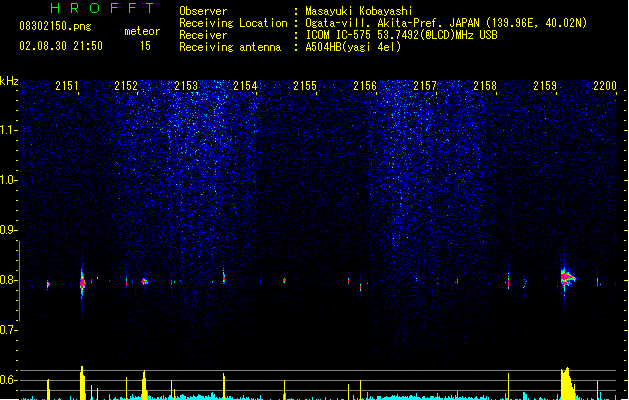Click the 2157 time marker
The height and width of the screenshot is (400, 629).
coord(425,86)
